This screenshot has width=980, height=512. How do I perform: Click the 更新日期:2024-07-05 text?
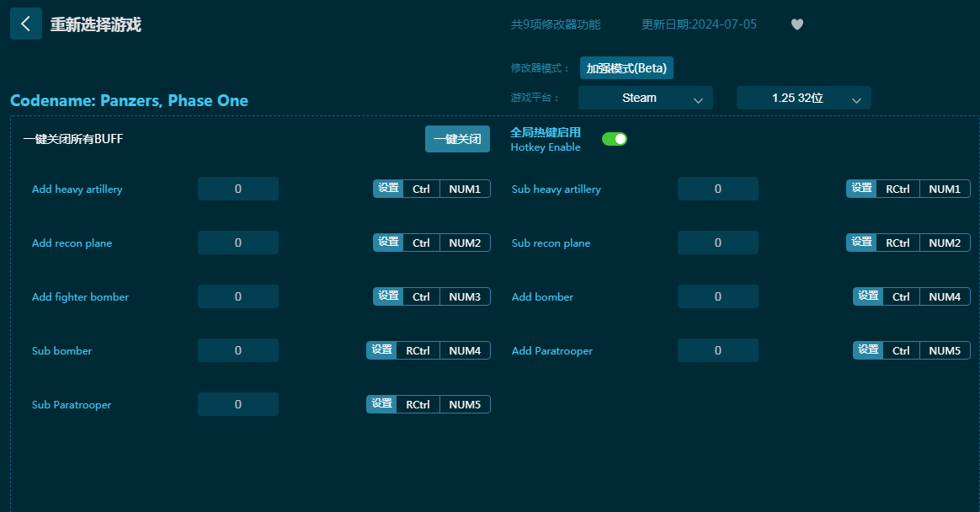click(x=699, y=24)
